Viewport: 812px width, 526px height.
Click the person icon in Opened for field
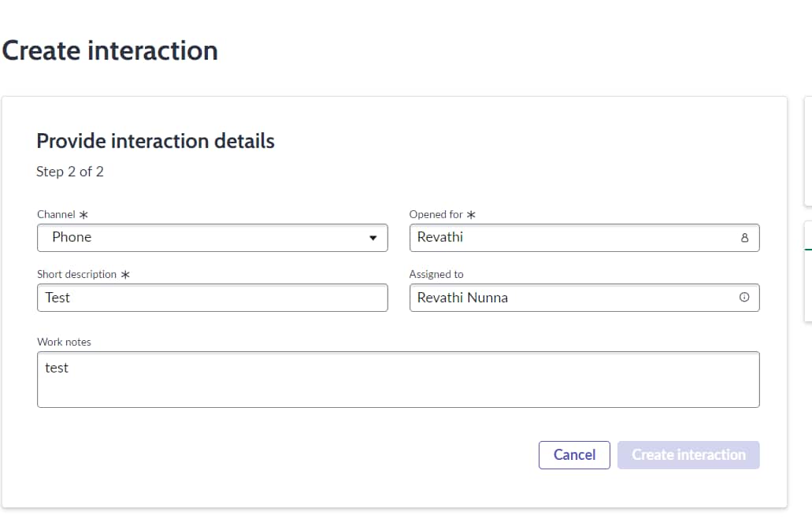tap(744, 237)
